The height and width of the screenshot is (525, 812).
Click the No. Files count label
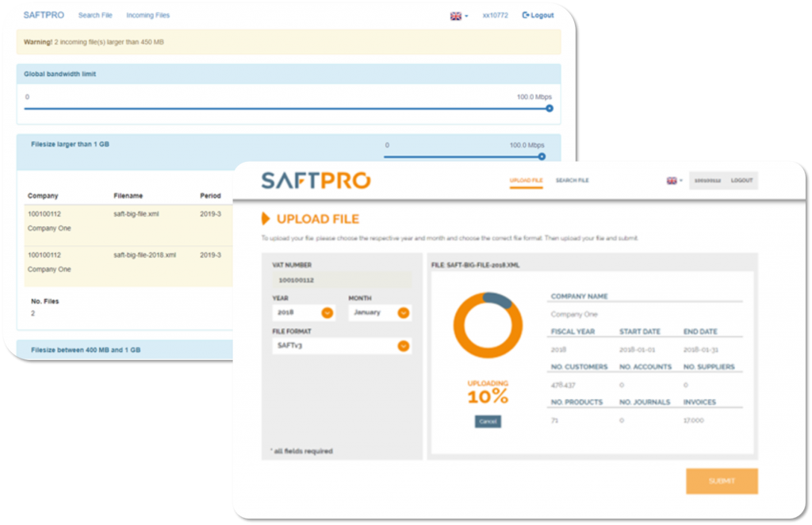(45, 301)
